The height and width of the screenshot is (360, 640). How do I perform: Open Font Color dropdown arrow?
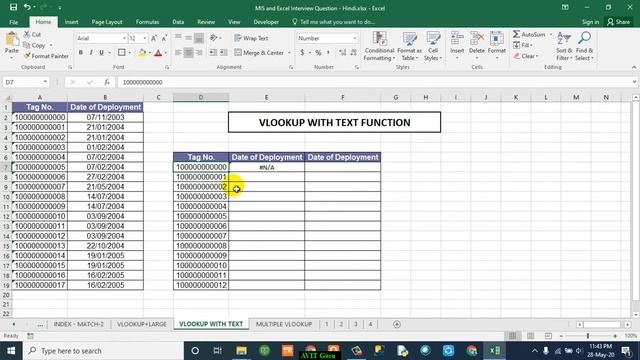[x=166, y=53]
